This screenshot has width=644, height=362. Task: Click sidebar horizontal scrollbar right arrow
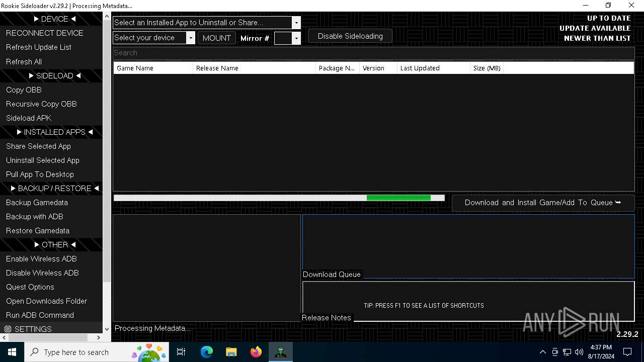tap(98, 338)
